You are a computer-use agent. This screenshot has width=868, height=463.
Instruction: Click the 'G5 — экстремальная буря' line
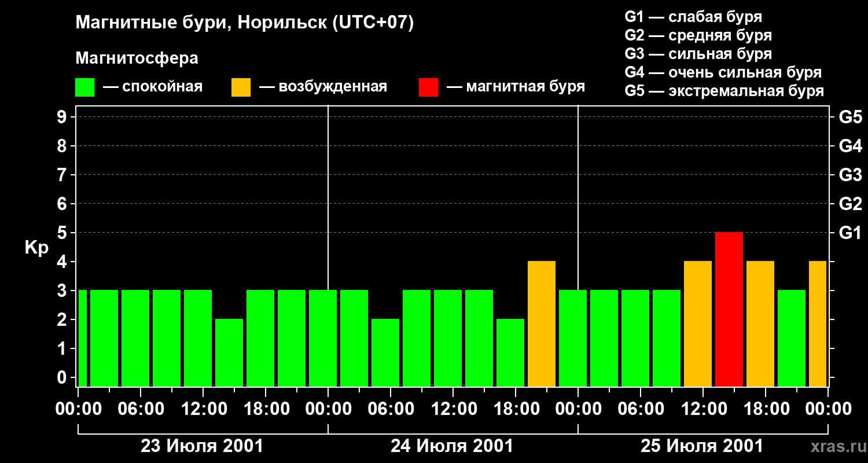coord(724,91)
